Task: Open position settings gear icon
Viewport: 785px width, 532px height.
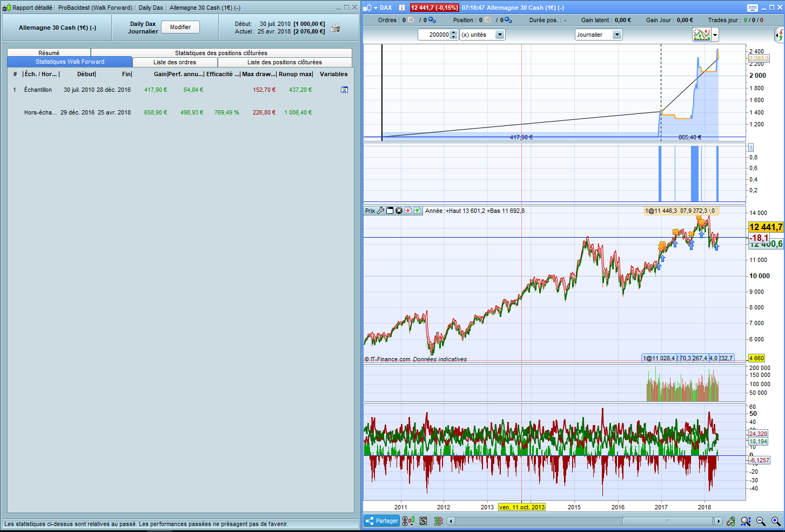Action: (x=508, y=20)
